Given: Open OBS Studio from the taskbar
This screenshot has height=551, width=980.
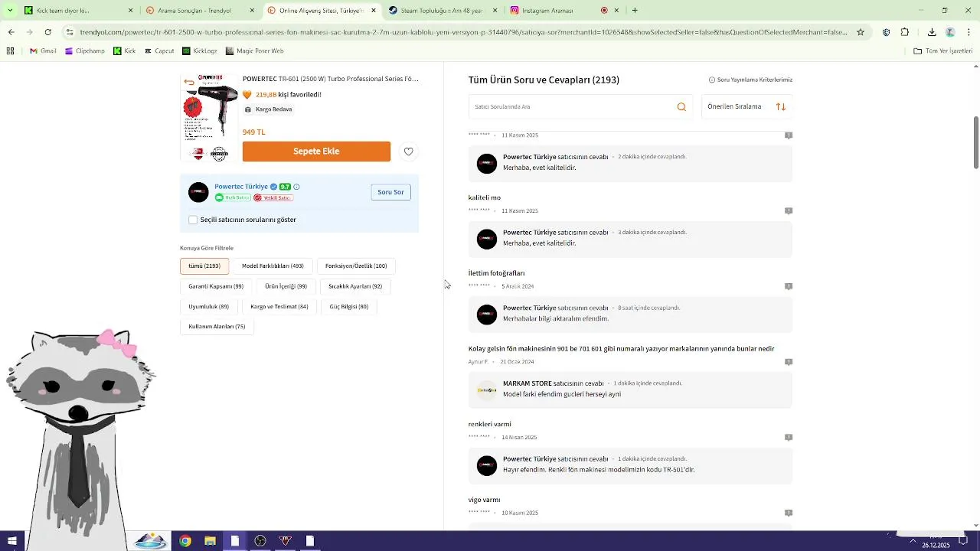Looking at the screenshot, I should tap(260, 541).
